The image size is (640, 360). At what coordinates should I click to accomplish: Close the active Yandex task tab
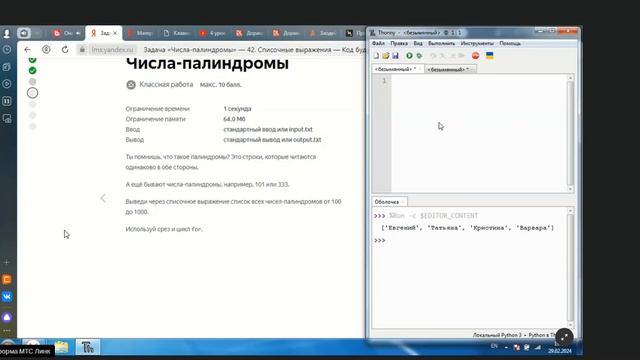(115, 33)
